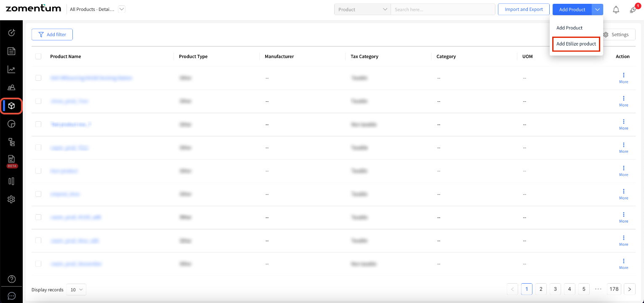Tick the checkbox in the seventh row
The height and width of the screenshot is (303, 644).
pos(38,217)
